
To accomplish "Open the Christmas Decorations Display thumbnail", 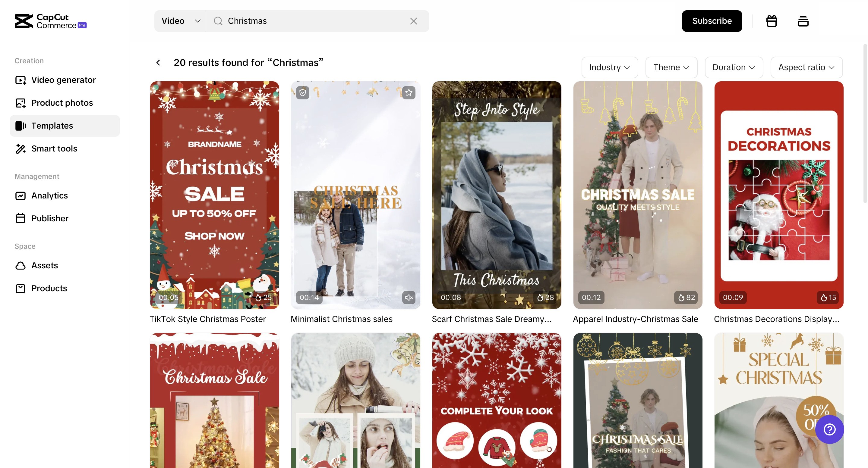I will click(x=778, y=195).
